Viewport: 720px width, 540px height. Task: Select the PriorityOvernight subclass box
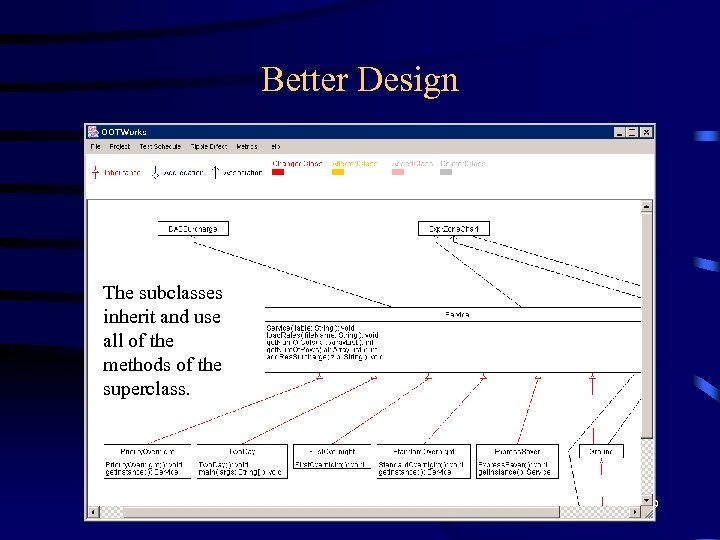point(147,461)
